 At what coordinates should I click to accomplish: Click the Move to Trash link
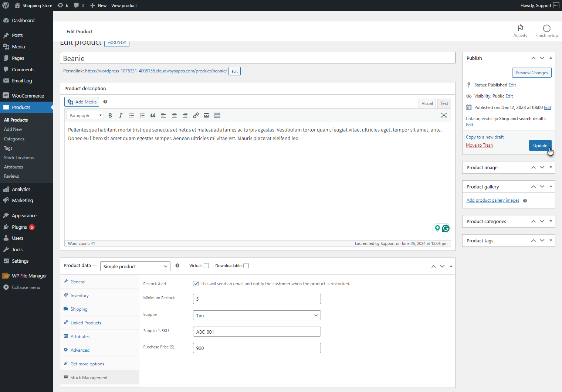point(479,145)
